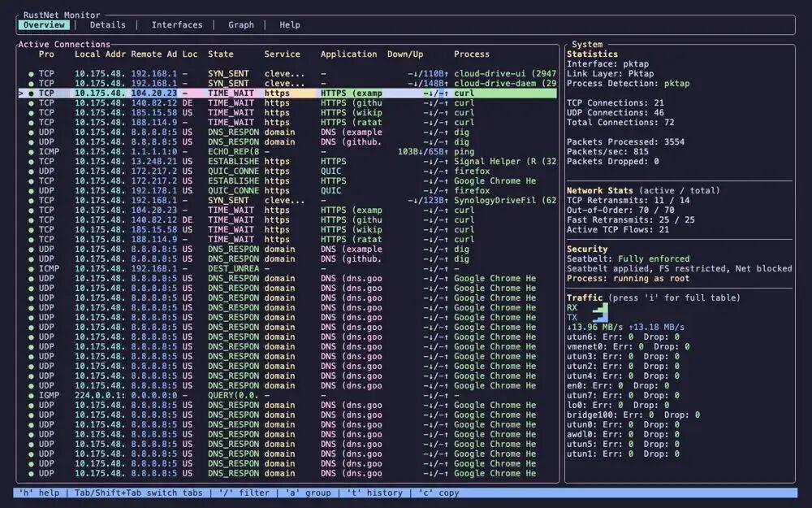Screen dimensions: 812x508
Task: Click 'Interface: pktap' in Statistics
Action: point(608,63)
